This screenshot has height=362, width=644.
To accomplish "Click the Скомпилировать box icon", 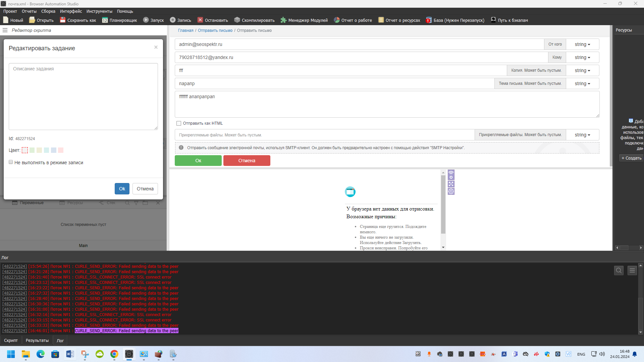I will [237, 20].
